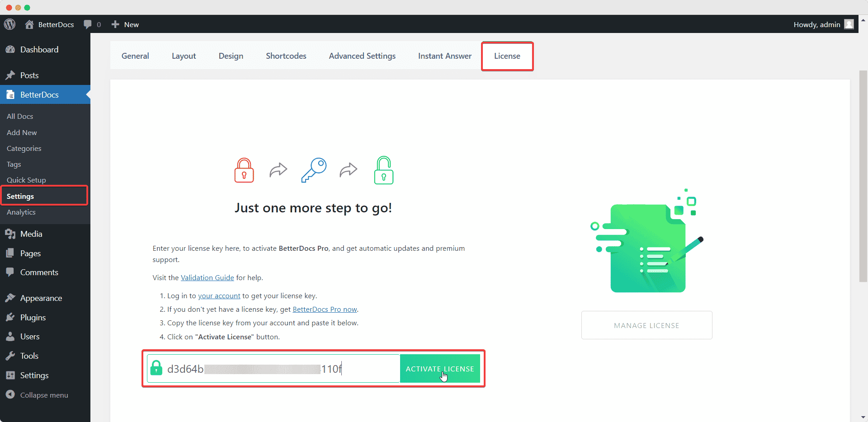Click the Settings sliders icon at sidebar bottom
This screenshot has height=422, width=868.
coord(10,375)
